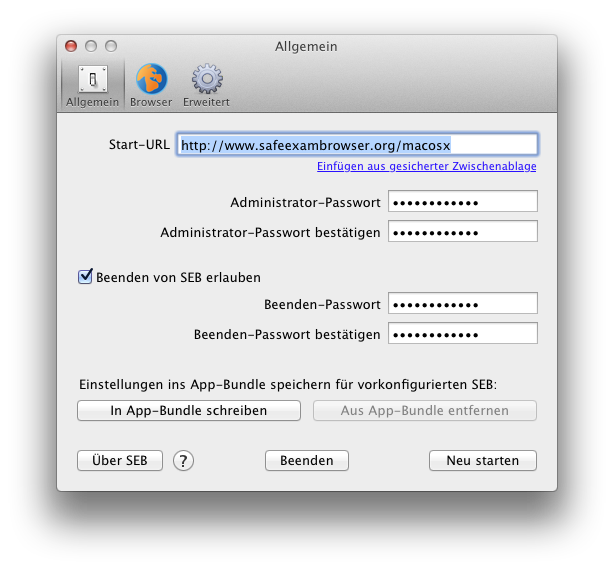Screen dimensions: 614x570
Task: Open the Erweitert gear pane
Action: (x=206, y=85)
